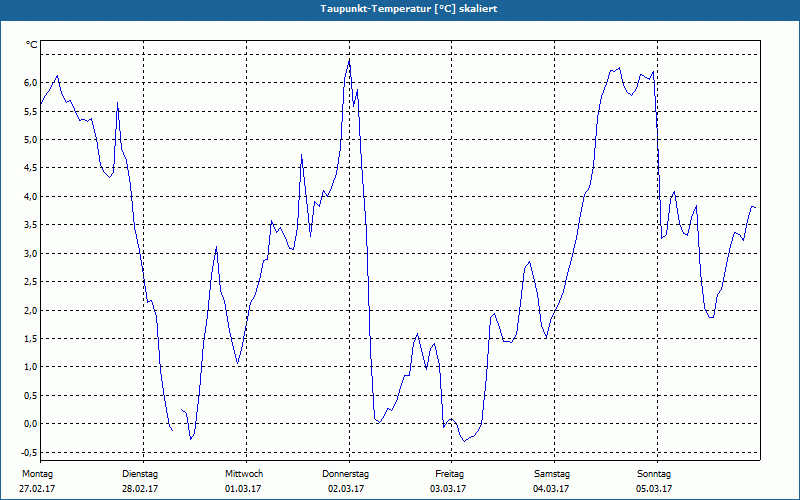Select the 3,5 y-axis value
The height and width of the screenshot is (500, 800).
click(x=30, y=225)
